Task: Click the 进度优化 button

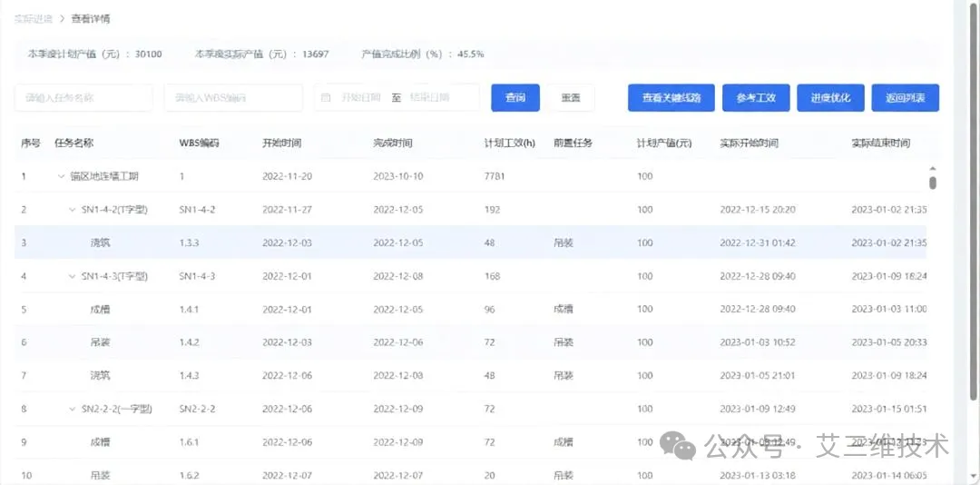Action: click(x=830, y=97)
